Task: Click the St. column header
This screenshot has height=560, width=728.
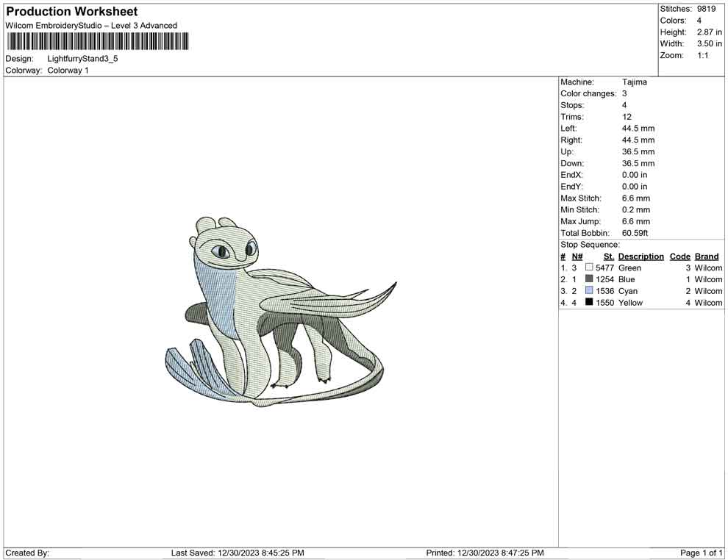Action: click(609, 256)
